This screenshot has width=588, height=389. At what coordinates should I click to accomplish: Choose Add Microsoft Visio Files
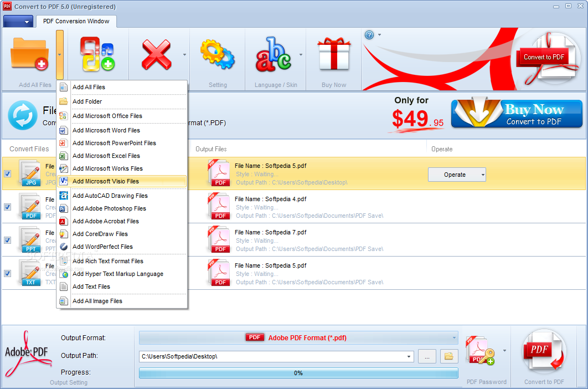pyautogui.click(x=122, y=181)
